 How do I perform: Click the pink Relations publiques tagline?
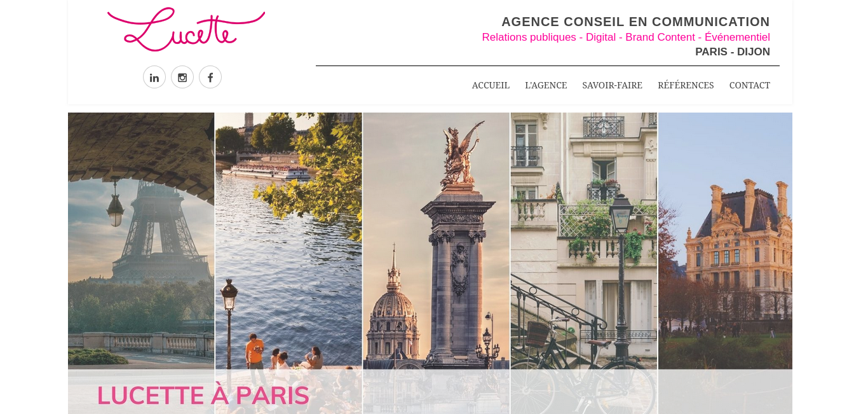click(626, 38)
